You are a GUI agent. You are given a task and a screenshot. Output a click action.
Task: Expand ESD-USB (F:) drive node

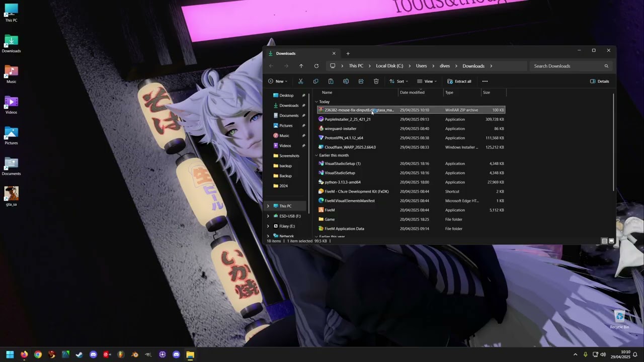point(268,216)
